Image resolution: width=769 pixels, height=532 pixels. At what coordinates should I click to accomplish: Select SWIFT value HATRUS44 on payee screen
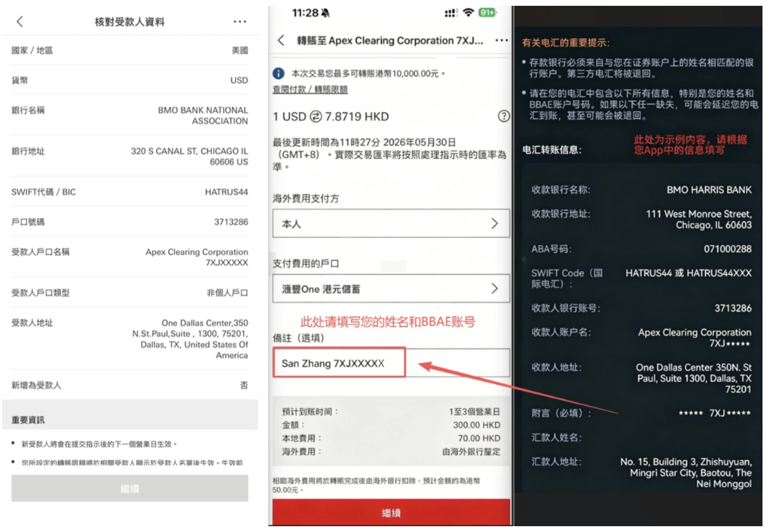tap(226, 192)
